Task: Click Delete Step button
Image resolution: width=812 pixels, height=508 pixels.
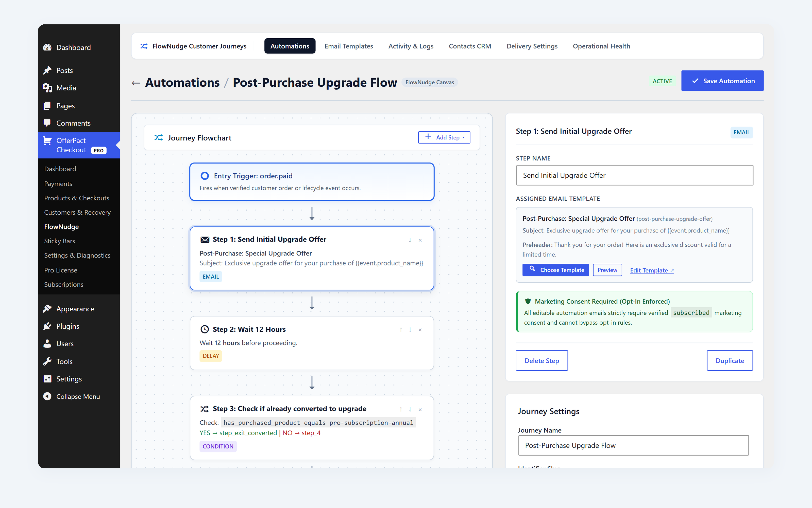Action: [542, 360]
